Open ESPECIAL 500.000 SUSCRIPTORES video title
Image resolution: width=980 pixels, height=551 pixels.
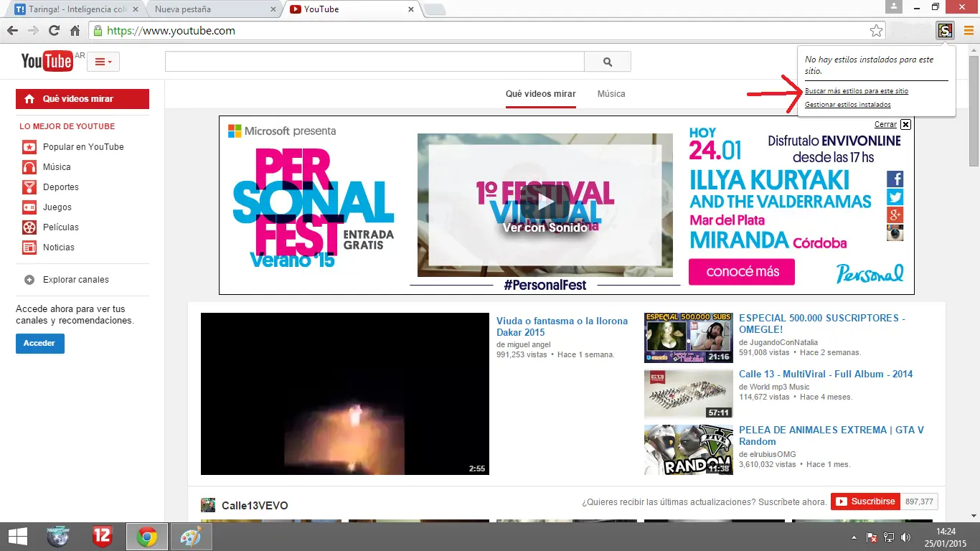tap(822, 324)
